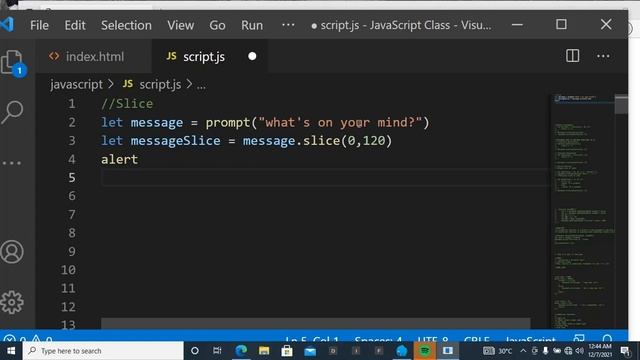640x360 pixels.
Task: Open Task View in taskbar
Action: click(x=217, y=351)
